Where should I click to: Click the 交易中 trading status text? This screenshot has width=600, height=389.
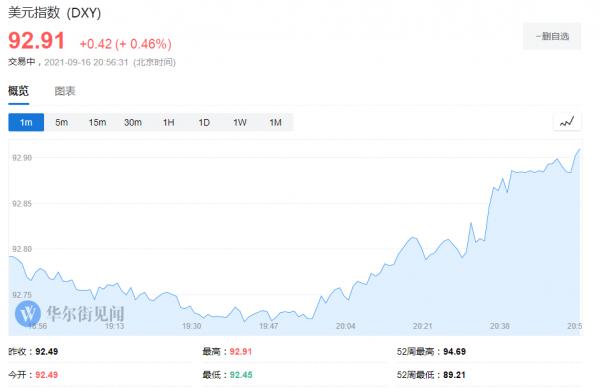[22, 62]
